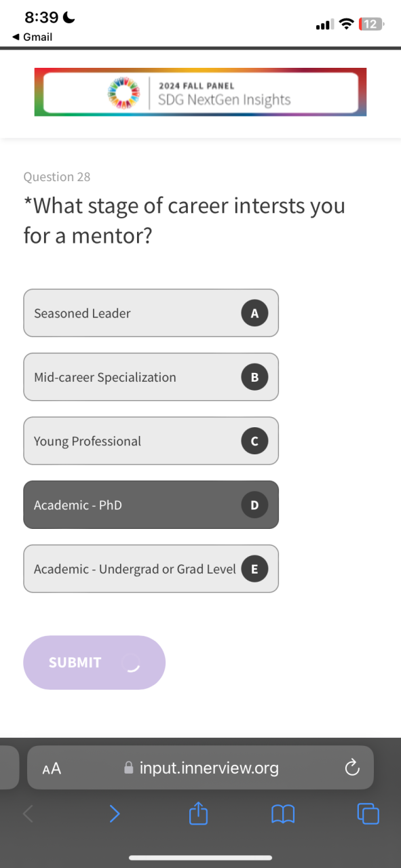This screenshot has height=868, width=401.
Task: Tap the lock icon beside input.innerview.org
Action: click(128, 768)
